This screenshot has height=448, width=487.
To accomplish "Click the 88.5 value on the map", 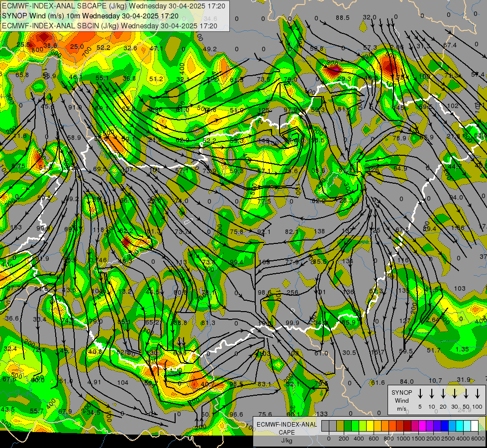I will click(343, 18).
